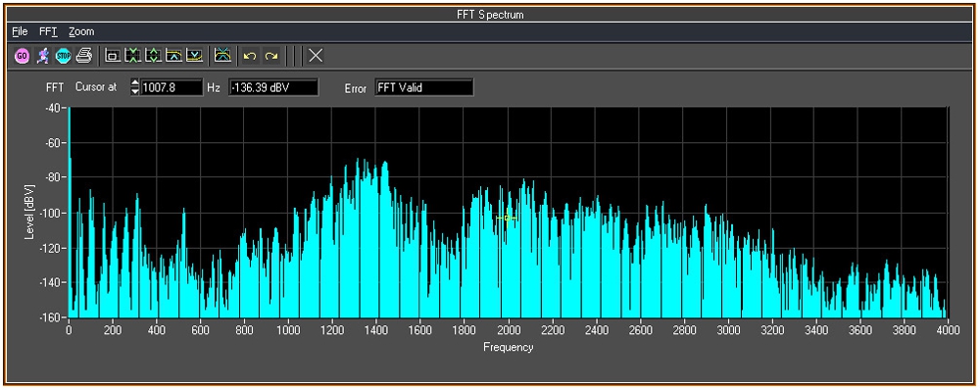
Task: Click the shift trace up icon
Action: pyautogui.click(x=174, y=56)
